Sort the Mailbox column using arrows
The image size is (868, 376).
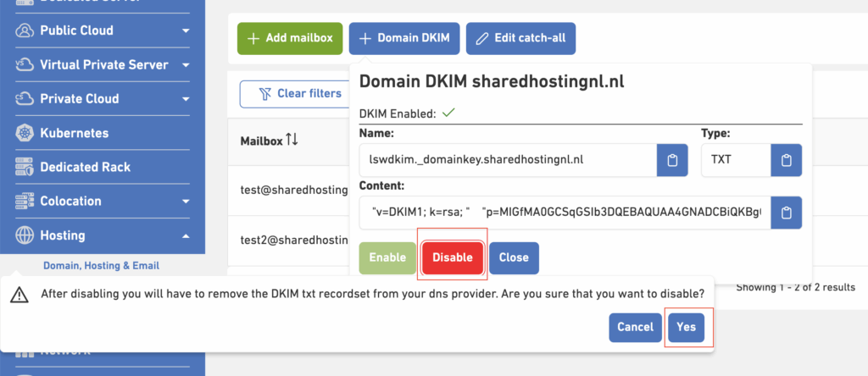tap(292, 139)
